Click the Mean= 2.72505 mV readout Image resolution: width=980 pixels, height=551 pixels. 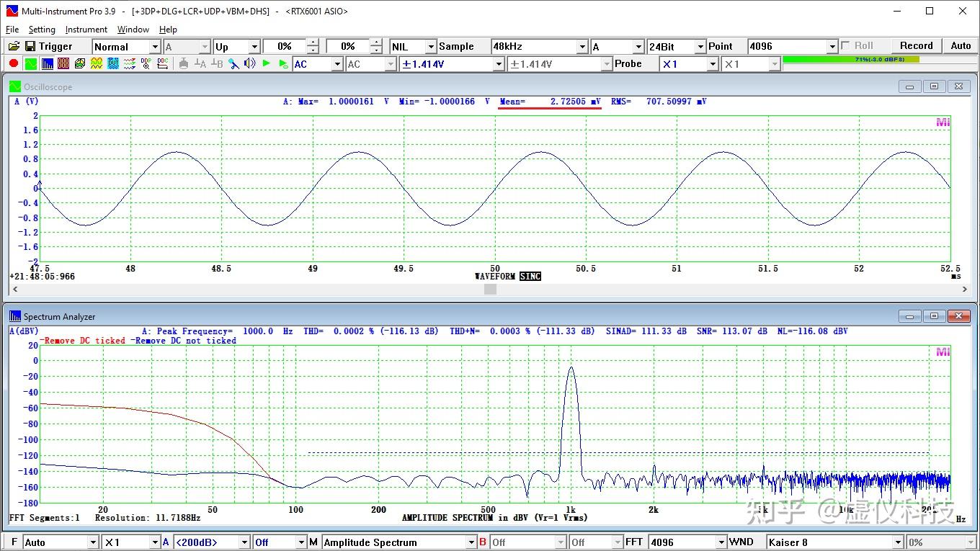click(550, 102)
